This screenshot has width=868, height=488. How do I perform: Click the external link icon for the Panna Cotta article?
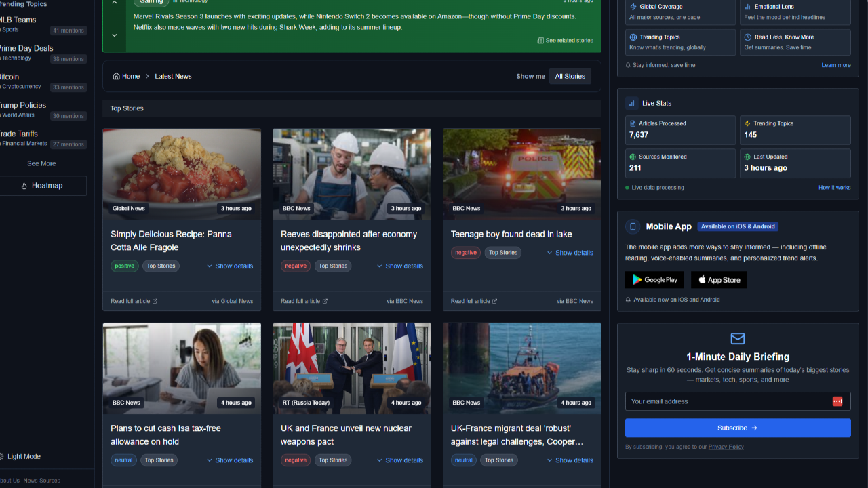[155, 301]
